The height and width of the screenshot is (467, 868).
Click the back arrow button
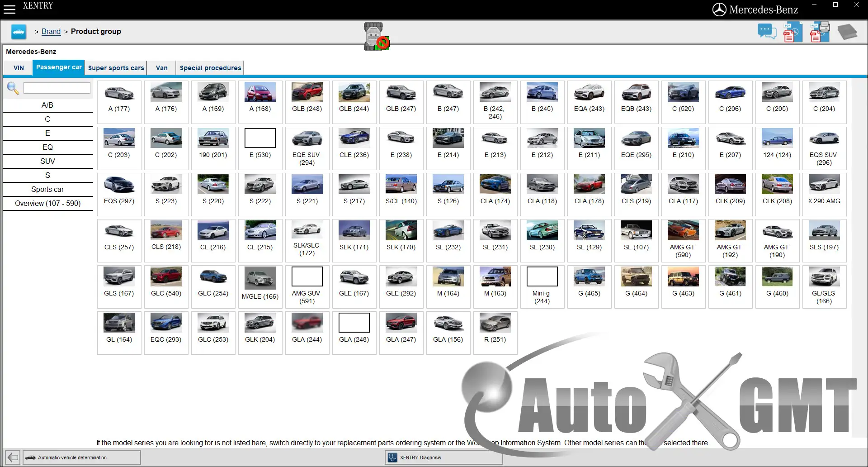coord(13,457)
